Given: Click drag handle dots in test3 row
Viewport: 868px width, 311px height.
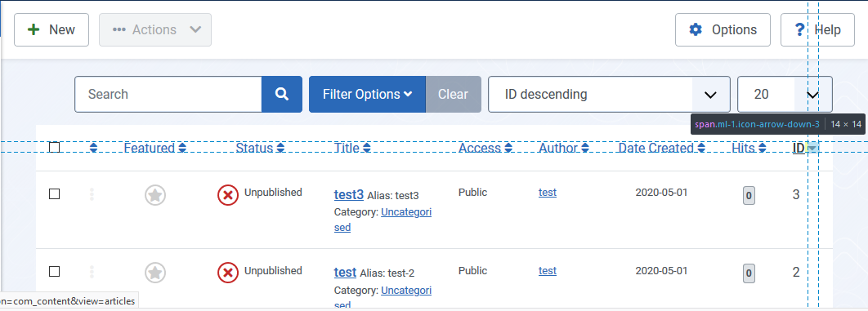Looking at the screenshot, I should tap(92, 194).
